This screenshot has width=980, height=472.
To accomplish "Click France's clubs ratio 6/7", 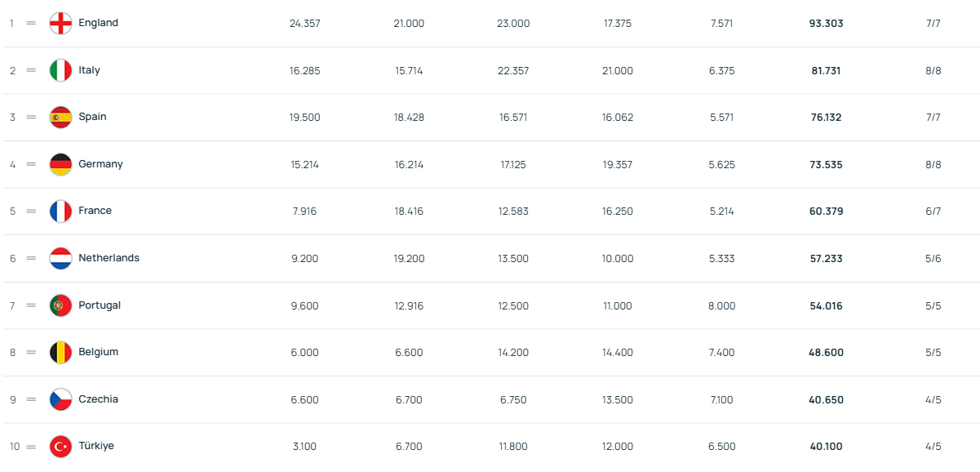I will coord(933,212).
